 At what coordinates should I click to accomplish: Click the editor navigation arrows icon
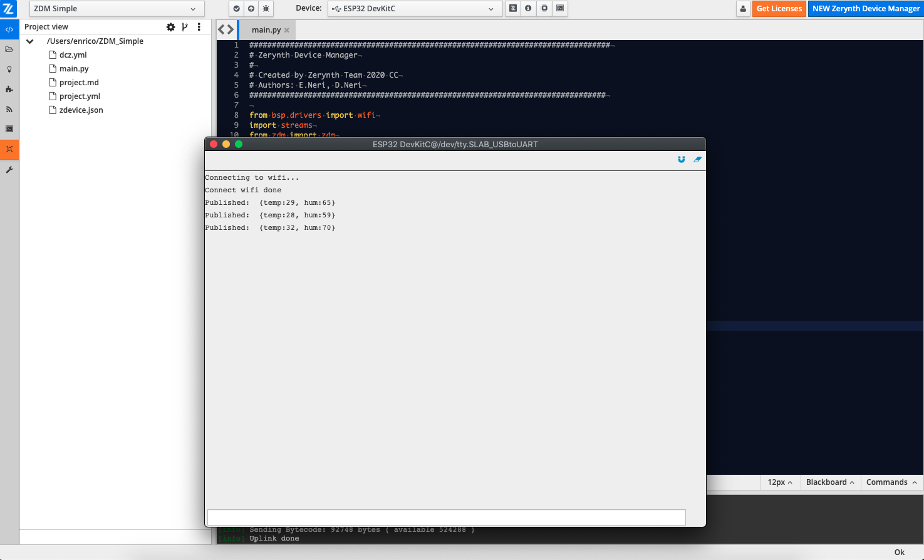[x=226, y=29]
